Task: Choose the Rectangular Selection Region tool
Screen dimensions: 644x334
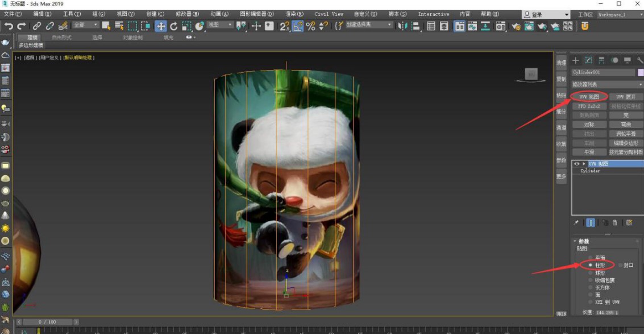Action: (132, 26)
